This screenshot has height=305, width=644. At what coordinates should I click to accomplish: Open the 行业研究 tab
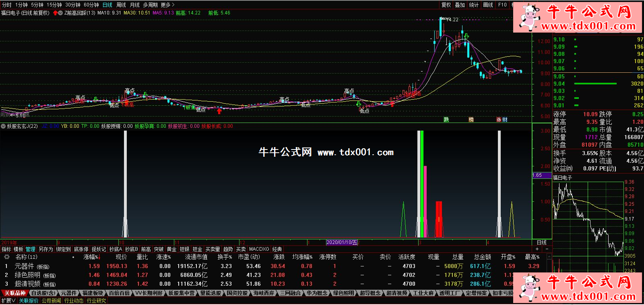point(96,301)
